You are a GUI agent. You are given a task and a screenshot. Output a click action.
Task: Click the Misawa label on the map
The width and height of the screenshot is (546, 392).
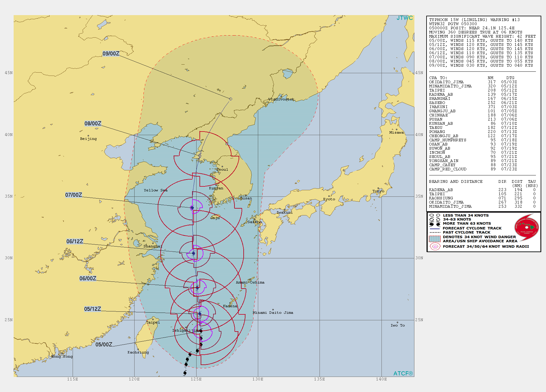click(397, 132)
